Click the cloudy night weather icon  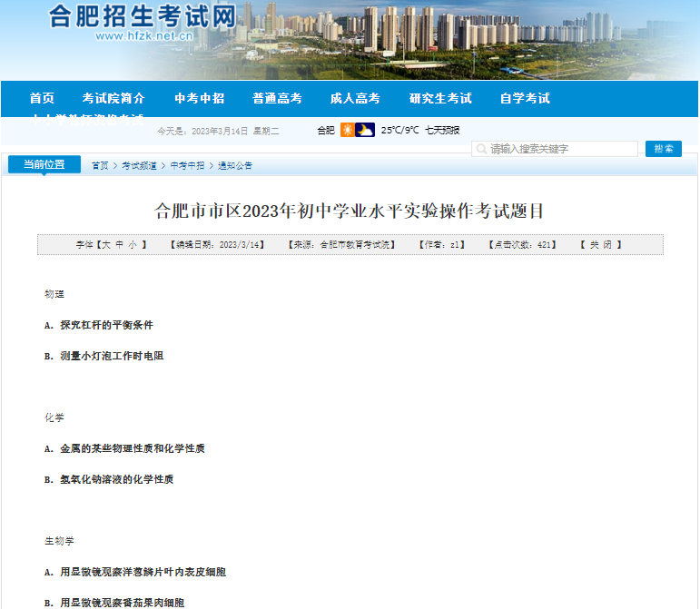(x=365, y=130)
